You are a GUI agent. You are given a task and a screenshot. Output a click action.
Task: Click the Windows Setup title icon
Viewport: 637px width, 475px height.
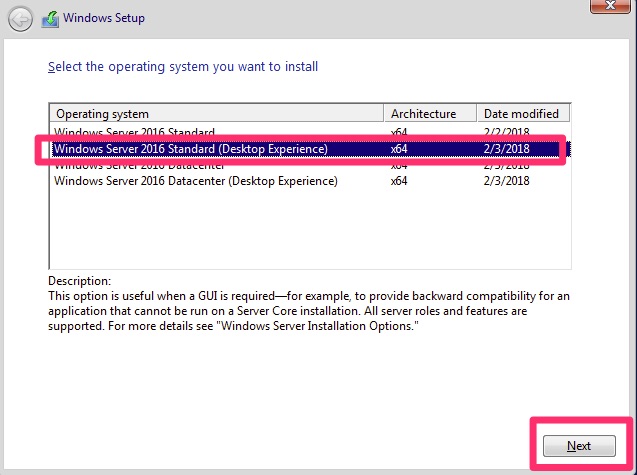point(50,19)
